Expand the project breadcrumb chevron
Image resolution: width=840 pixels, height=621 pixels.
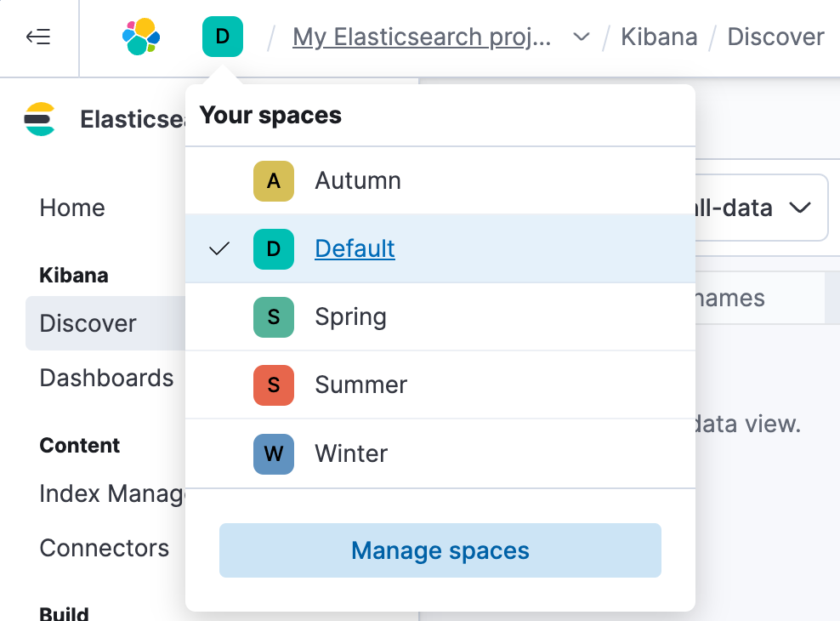click(582, 37)
